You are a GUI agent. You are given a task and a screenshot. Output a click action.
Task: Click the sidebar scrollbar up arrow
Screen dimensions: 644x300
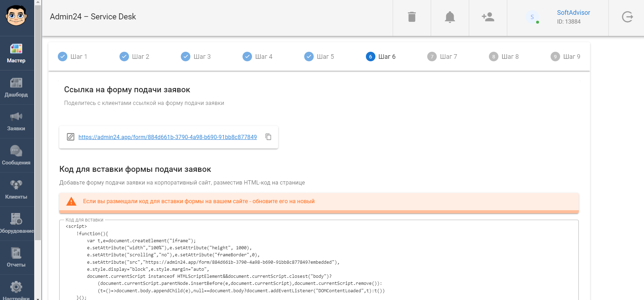click(38, 2)
